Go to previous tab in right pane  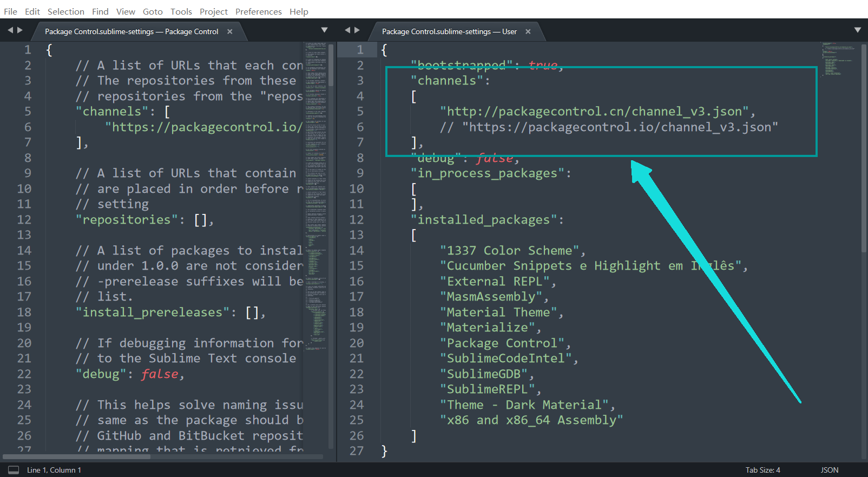[347, 30]
